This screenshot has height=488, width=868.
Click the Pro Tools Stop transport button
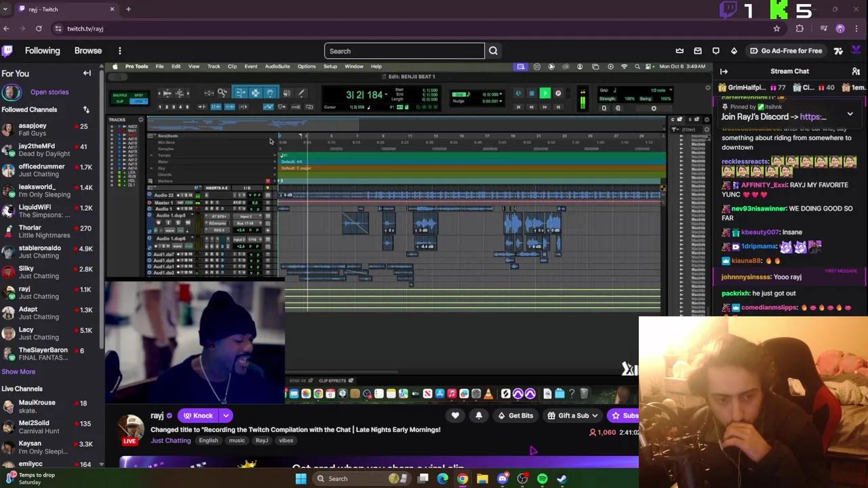click(532, 94)
